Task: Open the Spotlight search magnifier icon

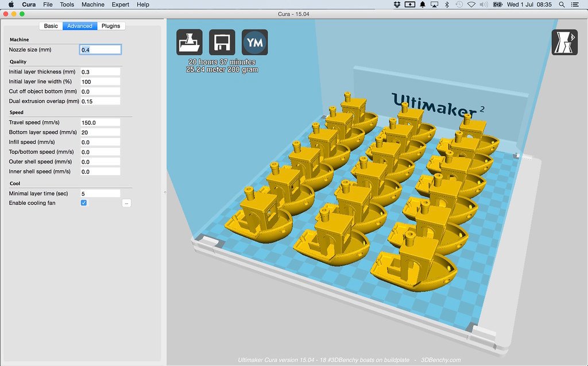Action: pyautogui.click(x=561, y=5)
